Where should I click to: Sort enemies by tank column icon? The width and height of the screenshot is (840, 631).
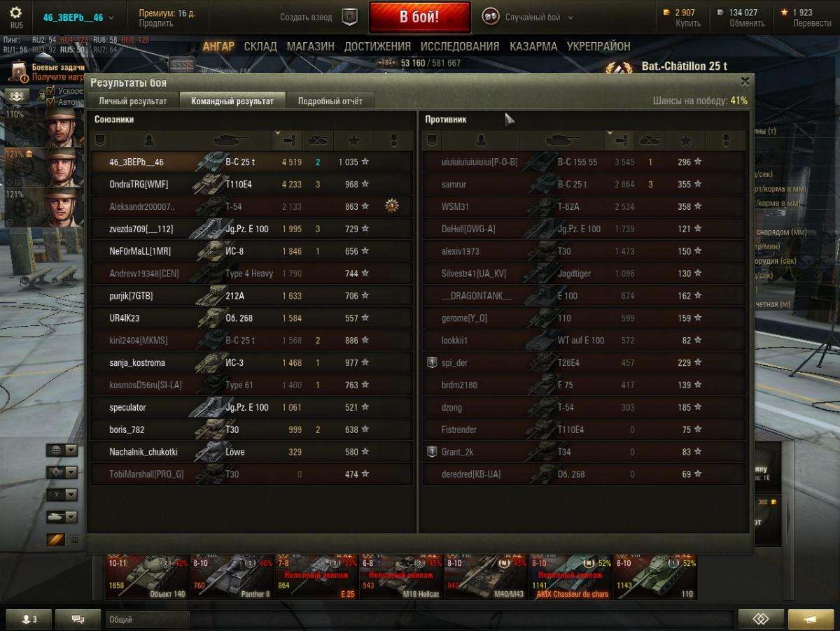pyautogui.click(x=562, y=140)
